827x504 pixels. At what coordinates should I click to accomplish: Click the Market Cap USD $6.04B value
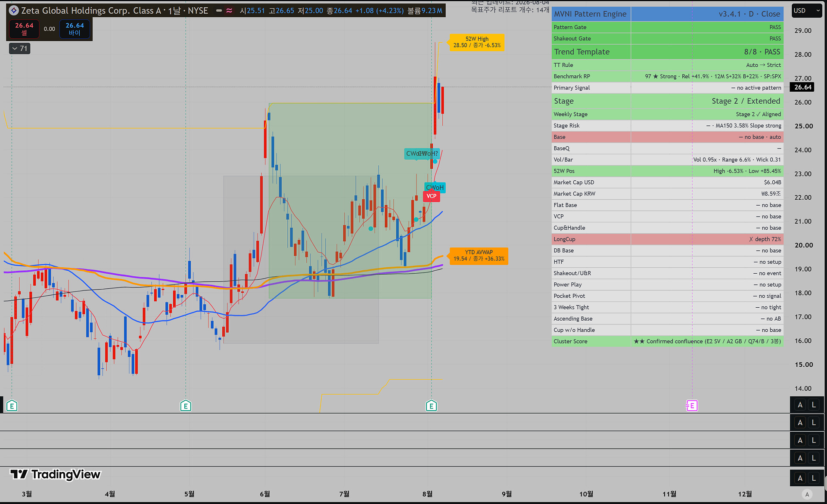tap(772, 182)
